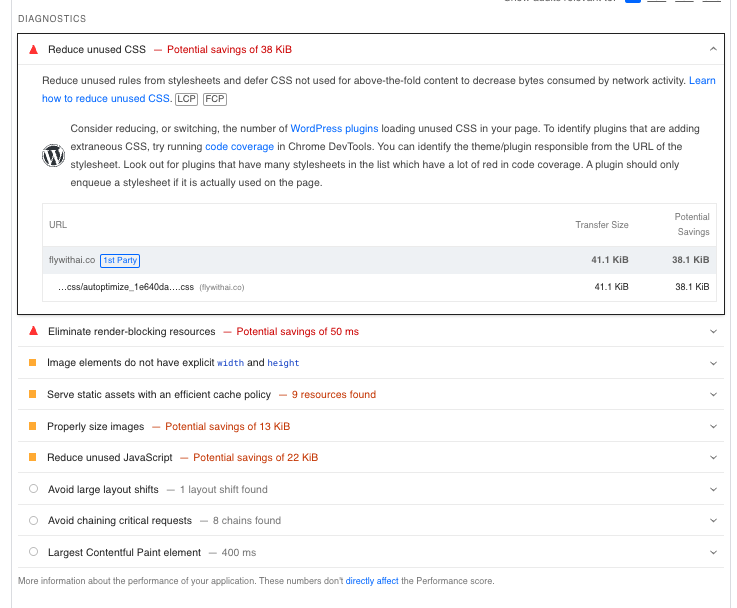The width and height of the screenshot is (737, 608).
Task: Click the 1st Party badge next to flywithai.co
Action: click(120, 260)
